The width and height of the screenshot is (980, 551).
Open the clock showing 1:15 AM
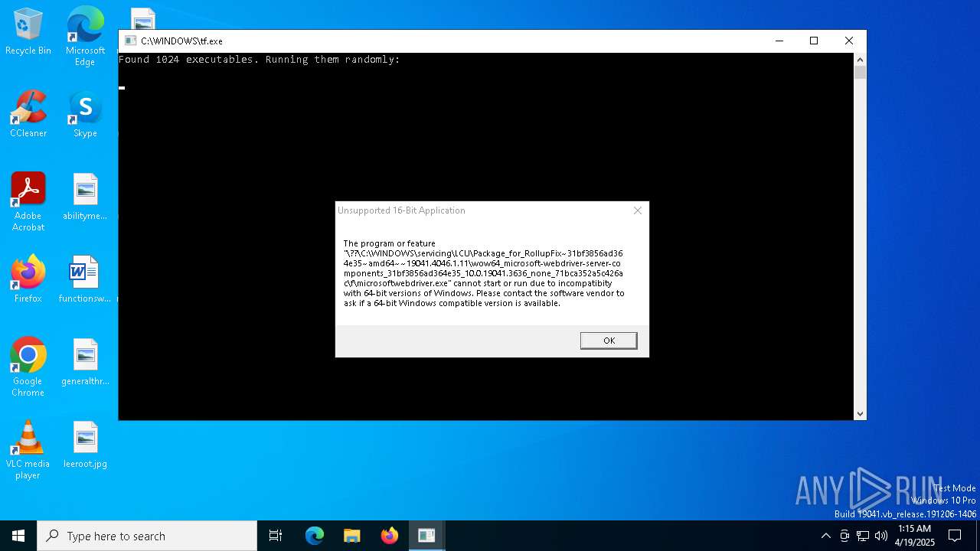point(914,536)
